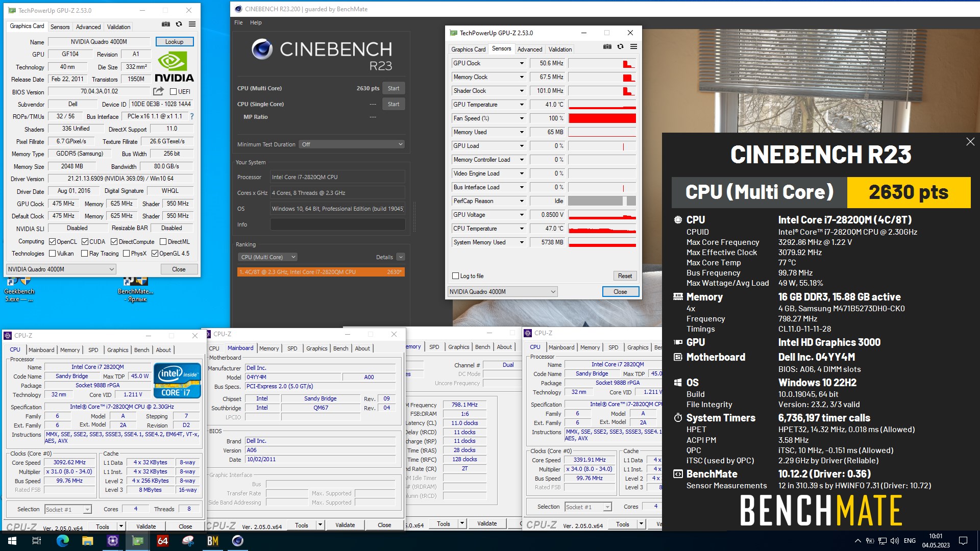
Task: Open the notification center icon
Action: [x=963, y=541]
